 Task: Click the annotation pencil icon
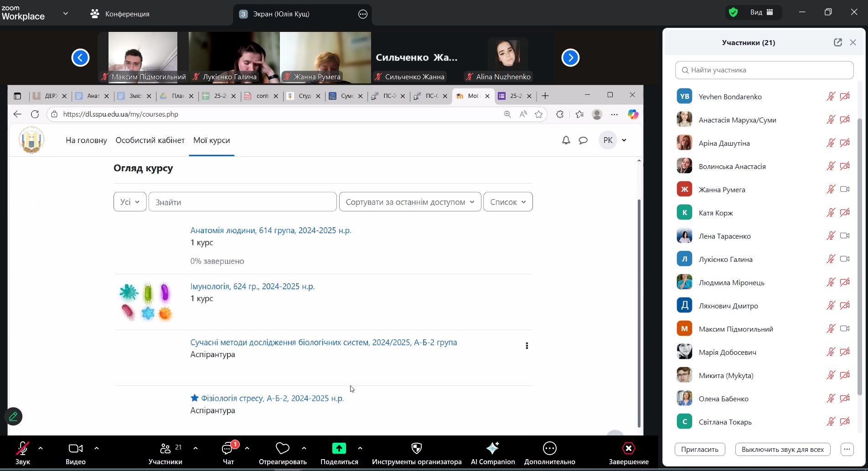pyautogui.click(x=13, y=416)
